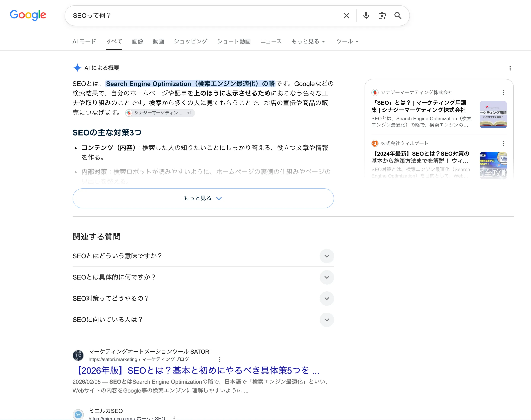The height and width of the screenshot is (420, 531).
Task: Click the Google logo
Action: coord(28,15)
